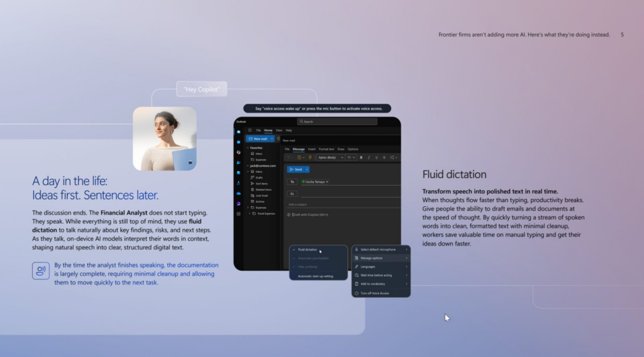The image size is (644, 357).
Task: Expand the Travel Expenses folder
Action: point(250,213)
